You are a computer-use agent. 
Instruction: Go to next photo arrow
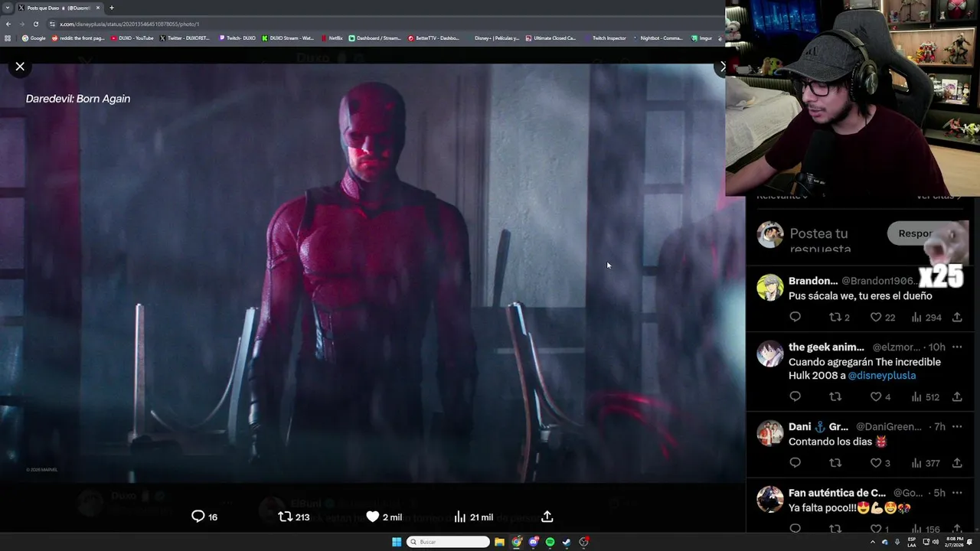[721, 67]
